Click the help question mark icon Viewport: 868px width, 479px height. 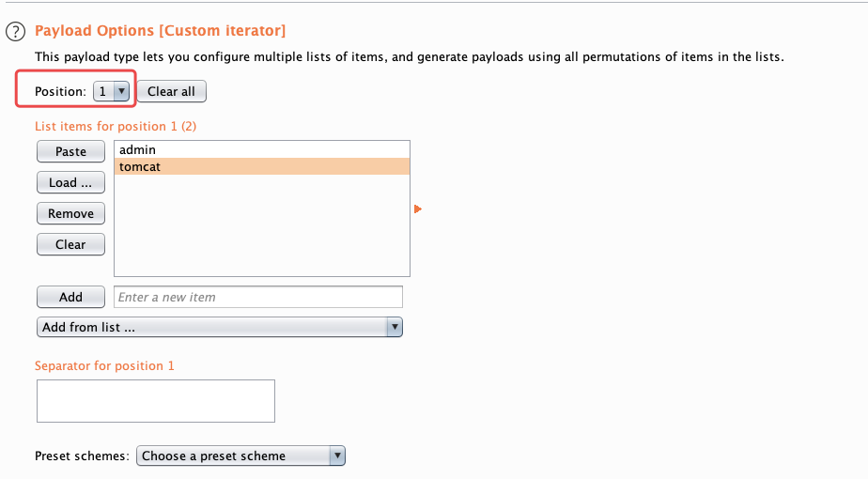[14, 32]
